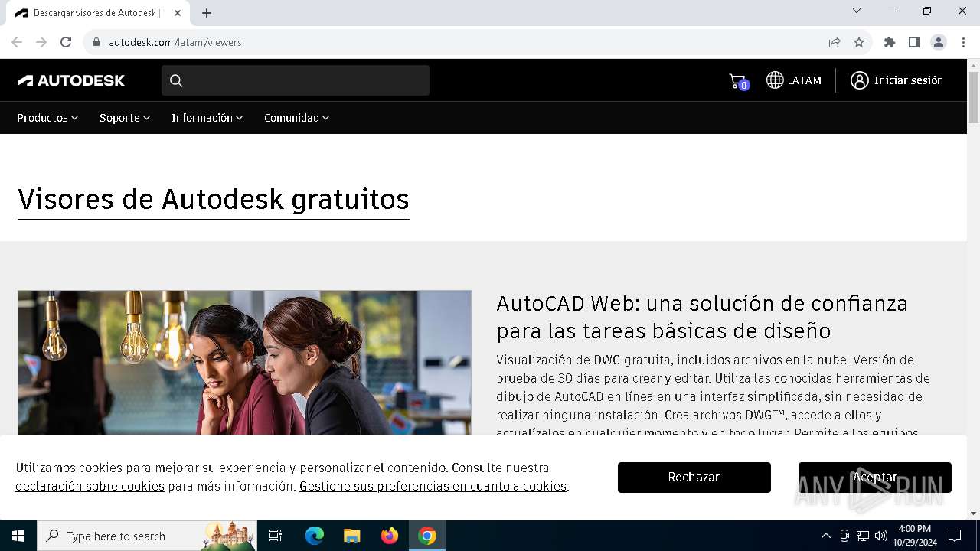Image resolution: width=980 pixels, height=551 pixels.
Task: Open Task View on taskbar
Action: 276,536
